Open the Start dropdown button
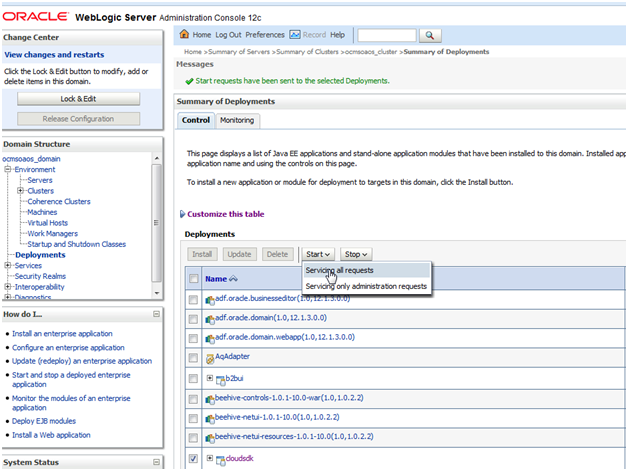 [318, 254]
